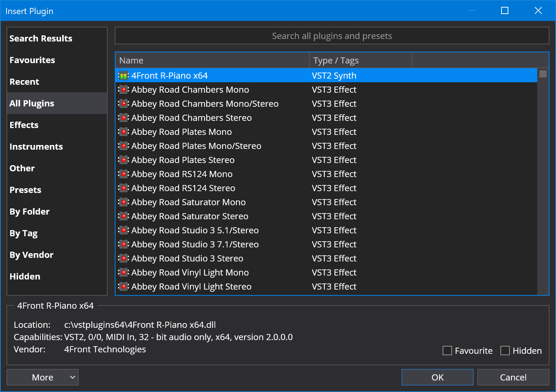The image size is (556, 392).
Task: Click the Abbey Road Chambers Mono/Stereo plugin icon
Action: (x=123, y=103)
